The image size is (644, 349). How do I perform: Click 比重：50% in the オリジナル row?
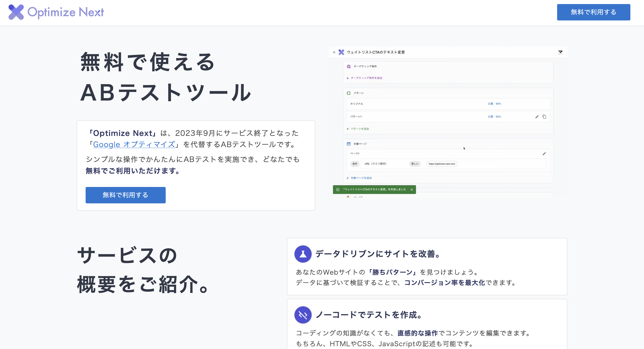coord(494,104)
